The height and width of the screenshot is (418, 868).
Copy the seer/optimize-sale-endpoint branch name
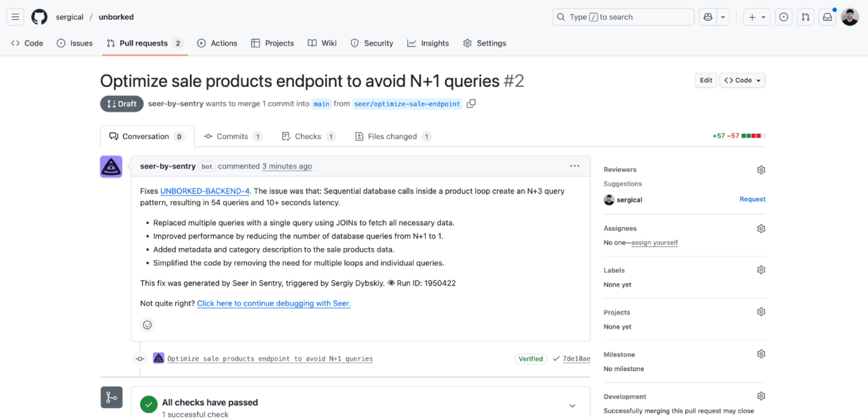point(471,103)
